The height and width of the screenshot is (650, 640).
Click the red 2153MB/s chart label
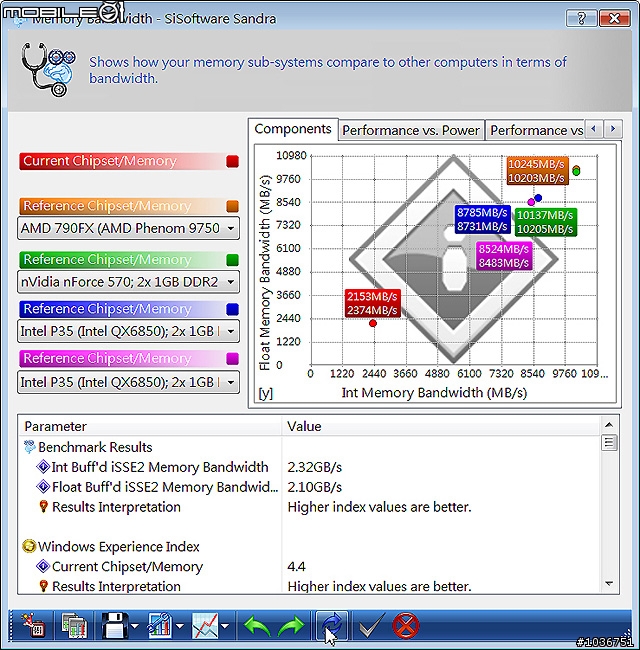point(373,303)
